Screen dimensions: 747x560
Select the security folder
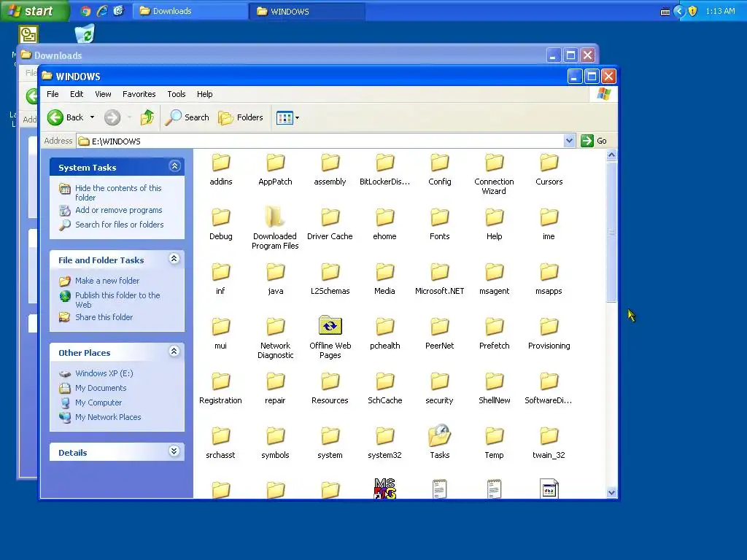(439, 388)
